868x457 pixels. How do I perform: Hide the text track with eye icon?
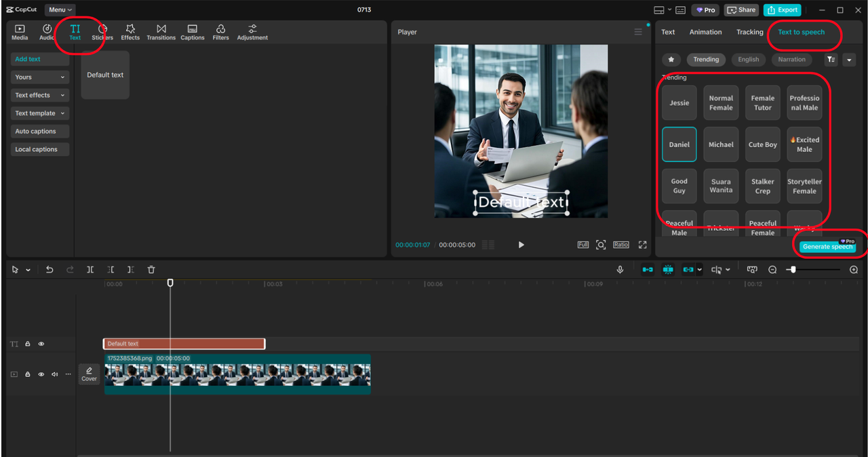[41, 344]
